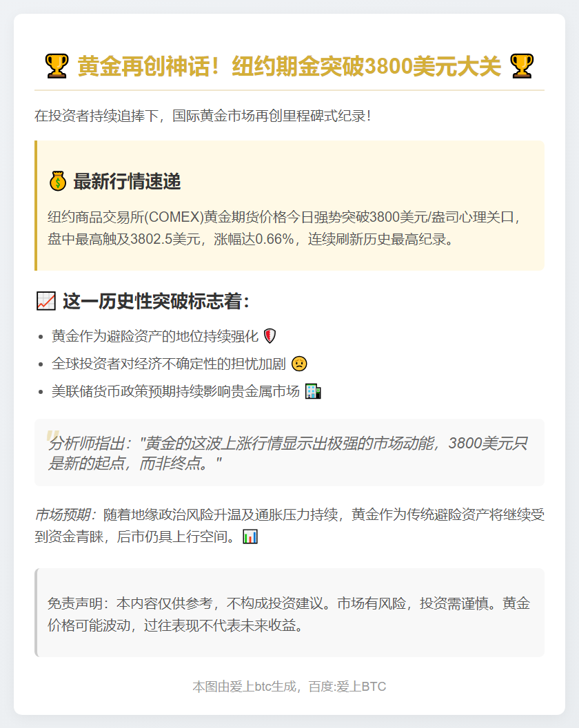Click the money bag icon beside 最新行情速递

tap(58, 181)
